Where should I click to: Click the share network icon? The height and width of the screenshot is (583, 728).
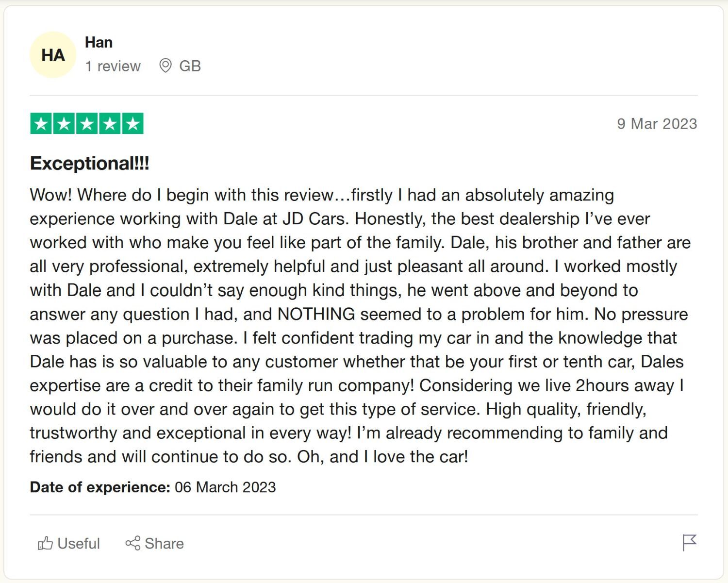(132, 543)
